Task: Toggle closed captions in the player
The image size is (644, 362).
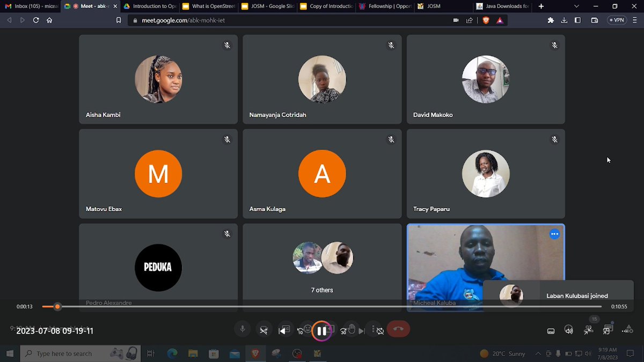Action: (551, 331)
